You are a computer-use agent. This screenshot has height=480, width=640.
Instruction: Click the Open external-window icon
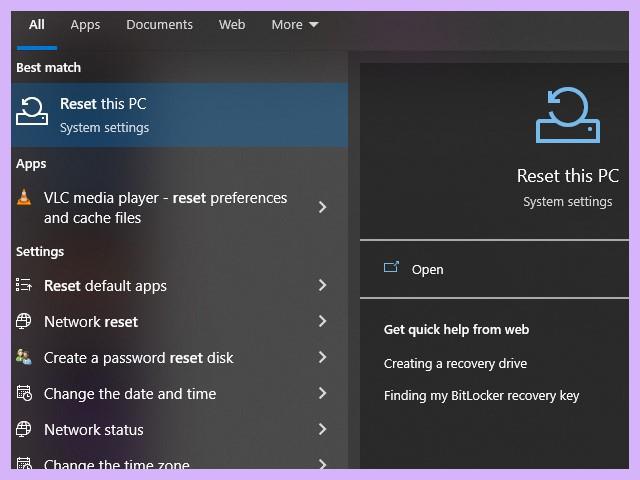coord(391,267)
